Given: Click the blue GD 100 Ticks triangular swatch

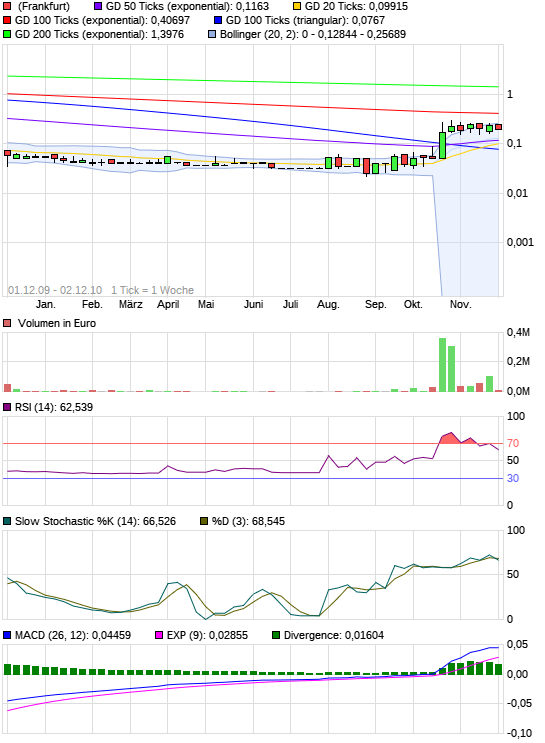Looking at the screenshot, I should click(x=218, y=20).
